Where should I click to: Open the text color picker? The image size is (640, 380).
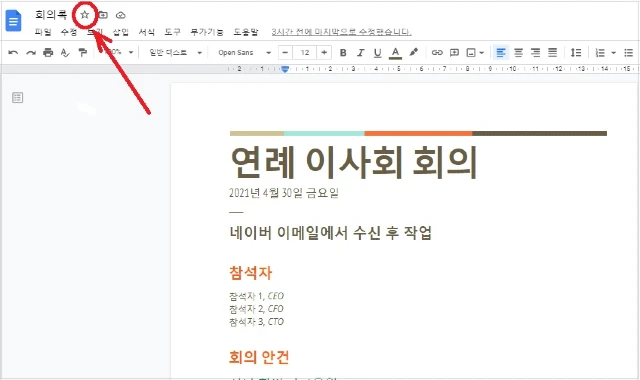click(395, 53)
